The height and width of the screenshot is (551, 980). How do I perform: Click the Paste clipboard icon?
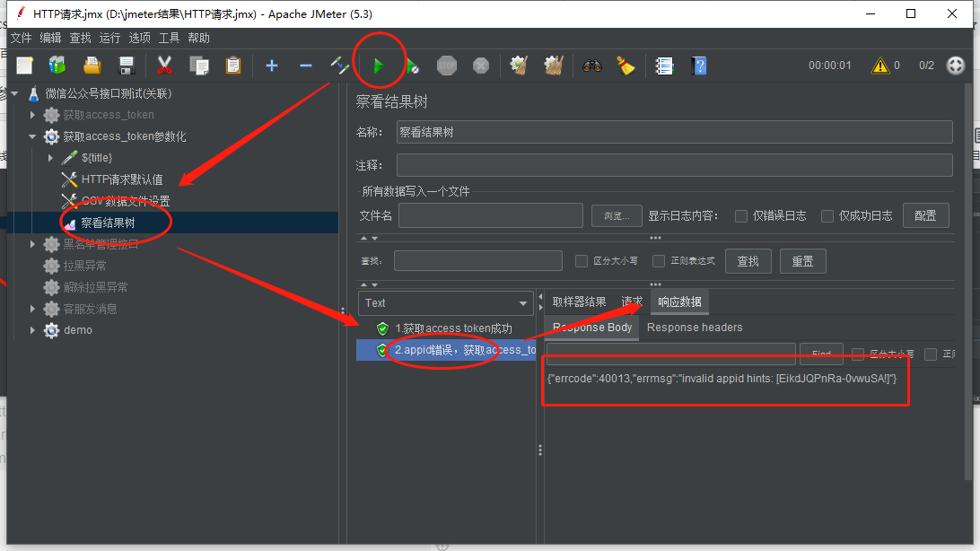[x=233, y=66]
